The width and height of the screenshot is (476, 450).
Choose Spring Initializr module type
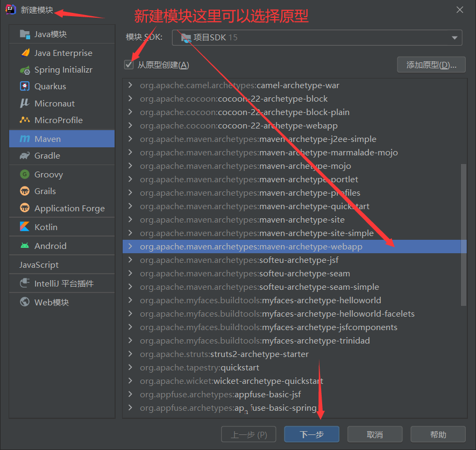(x=62, y=70)
